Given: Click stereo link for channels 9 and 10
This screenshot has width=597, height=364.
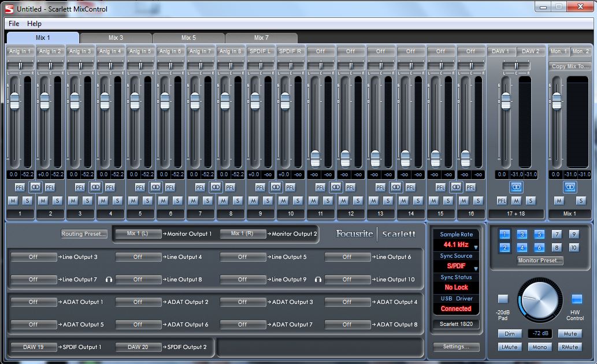Looking at the screenshot, I should pos(276,187).
